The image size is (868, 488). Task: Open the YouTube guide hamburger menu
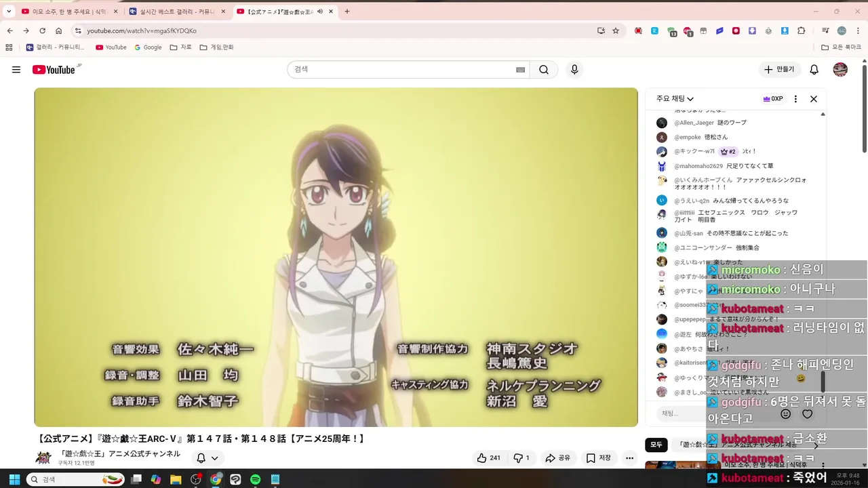pyautogui.click(x=16, y=70)
